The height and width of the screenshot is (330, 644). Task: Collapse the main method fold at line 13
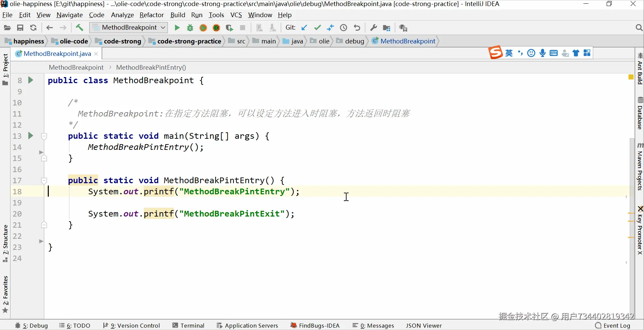44,136
